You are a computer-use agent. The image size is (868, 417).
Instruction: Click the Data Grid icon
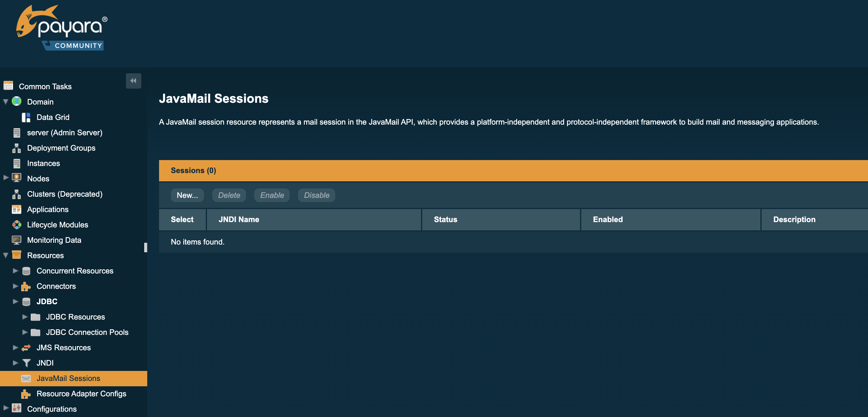[26, 117]
